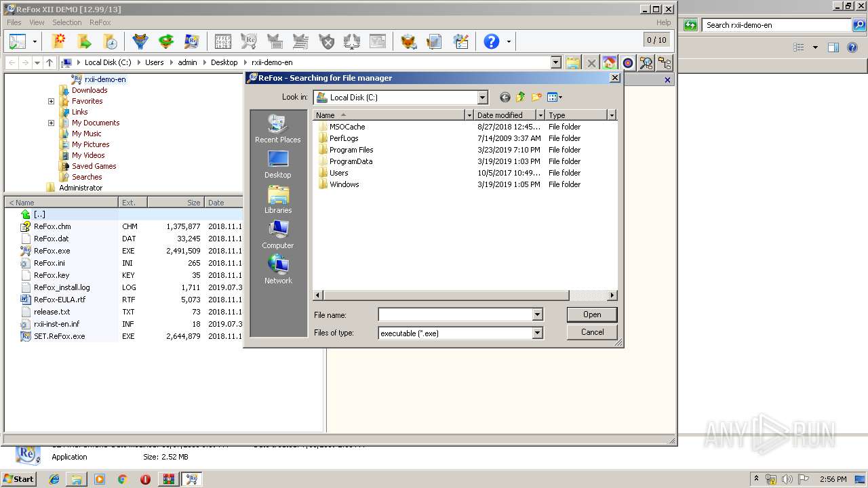Click the Cancel button in dialog
Viewport: 868px width, 488px height.
pyautogui.click(x=592, y=332)
